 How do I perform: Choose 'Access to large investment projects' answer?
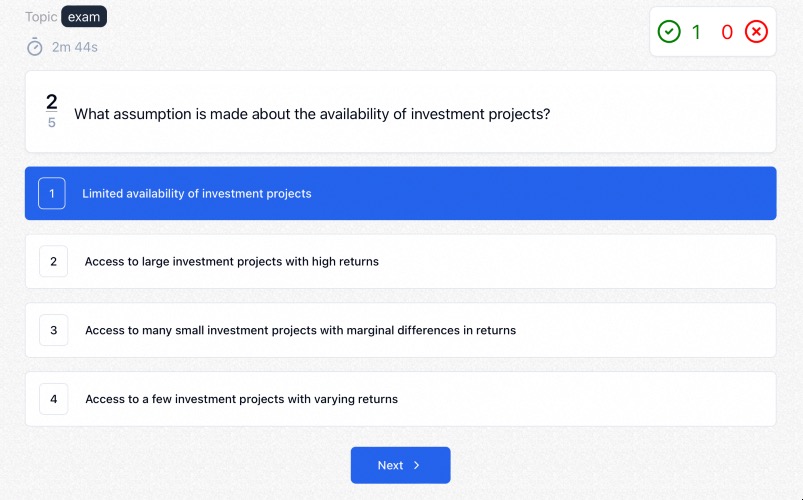pyautogui.click(x=400, y=261)
